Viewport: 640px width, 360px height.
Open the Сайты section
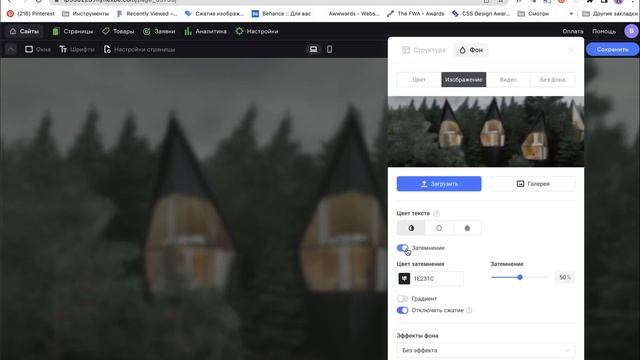coord(24,31)
